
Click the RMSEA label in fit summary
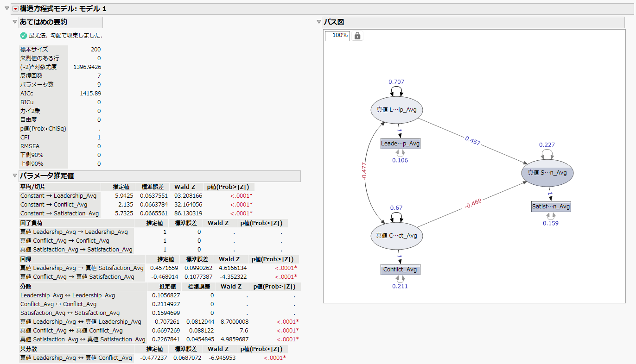click(30, 146)
